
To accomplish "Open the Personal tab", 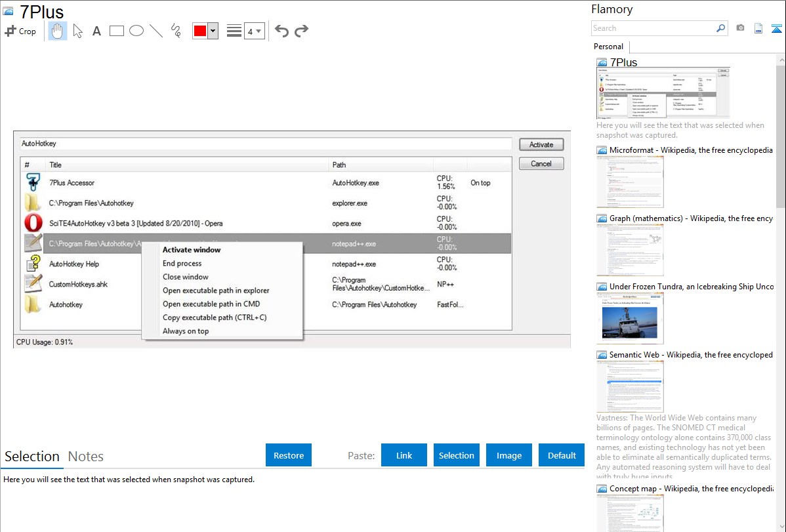I will coord(608,47).
